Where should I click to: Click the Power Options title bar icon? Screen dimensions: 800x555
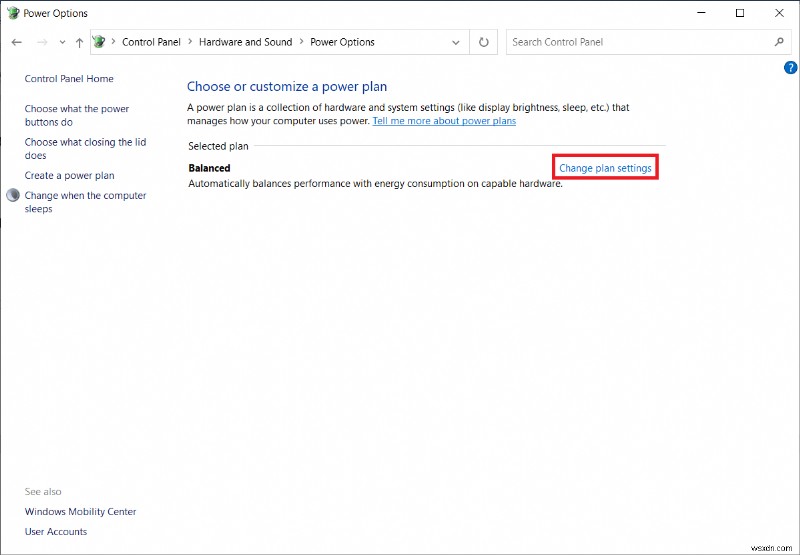(x=12, y=13)
